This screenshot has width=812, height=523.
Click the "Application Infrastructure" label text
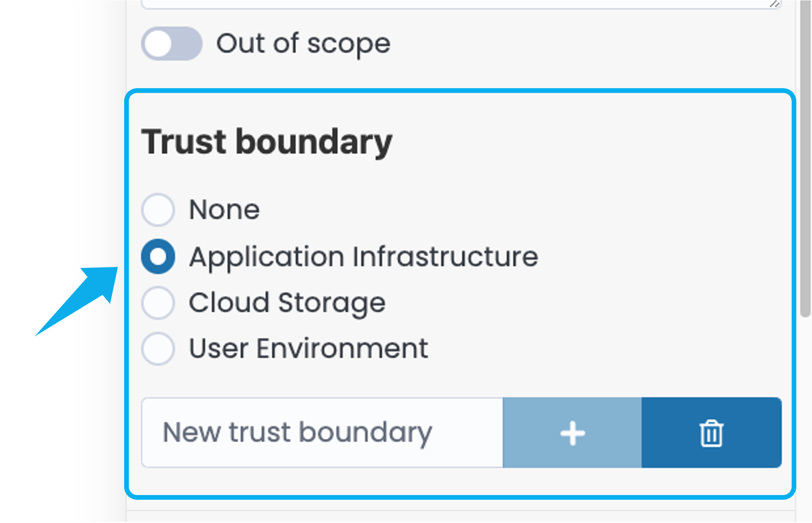364,257
